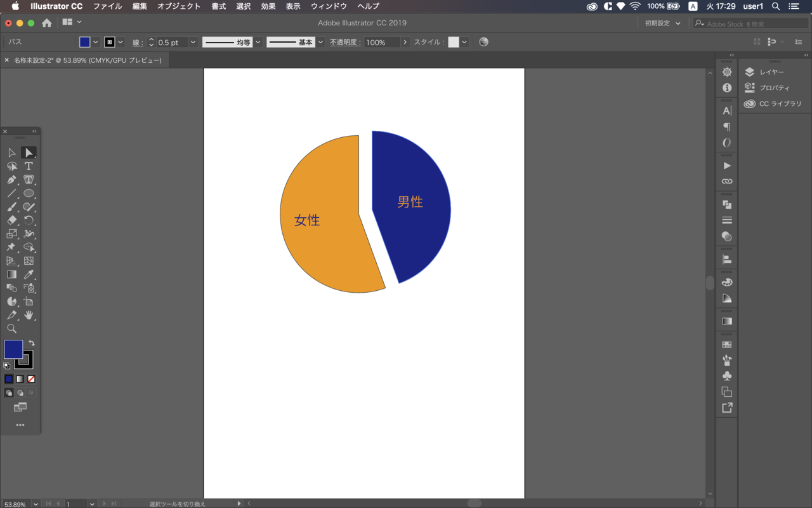Select the Mesh tool

tap(29, 261)
